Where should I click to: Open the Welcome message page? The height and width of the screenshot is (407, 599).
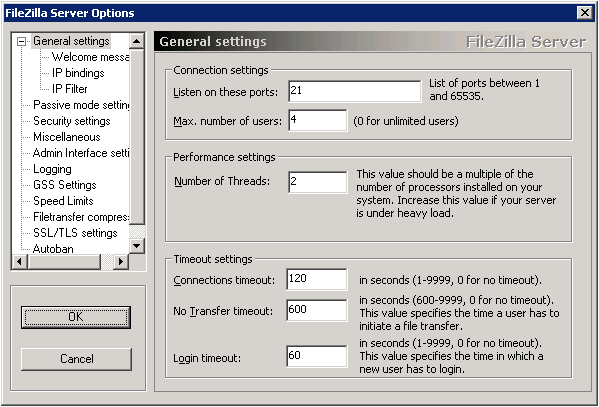coord(90,57)
